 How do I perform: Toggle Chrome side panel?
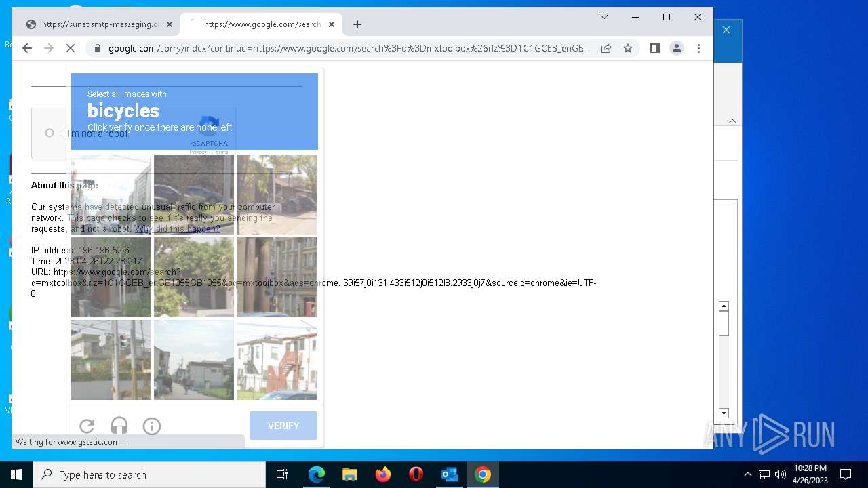[x=655, y=48]
